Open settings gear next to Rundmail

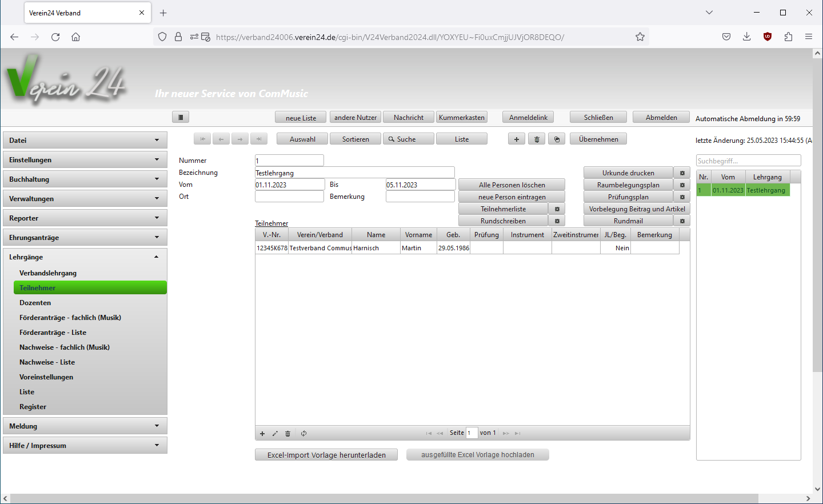point(682,221)
